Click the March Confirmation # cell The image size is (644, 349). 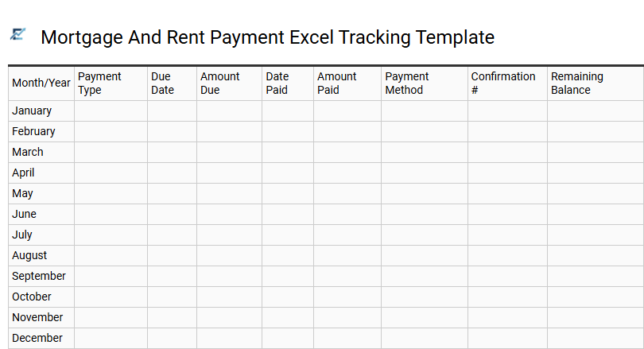click(507, 153)
